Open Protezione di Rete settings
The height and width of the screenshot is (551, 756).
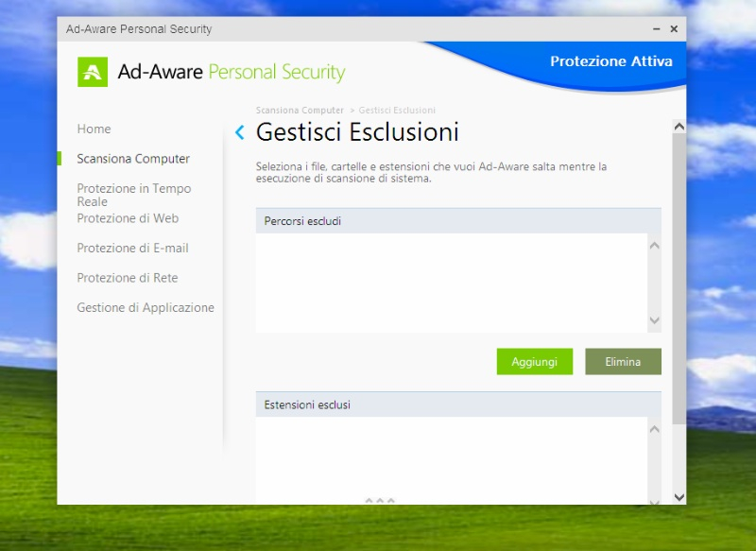pyautogui.click(x=128, y=278)
